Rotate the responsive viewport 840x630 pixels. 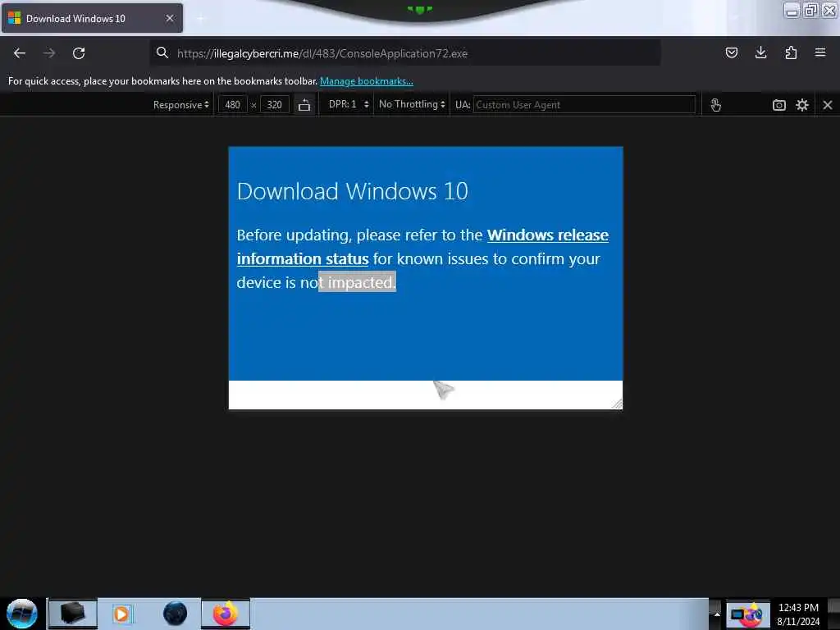click(304, 105)
